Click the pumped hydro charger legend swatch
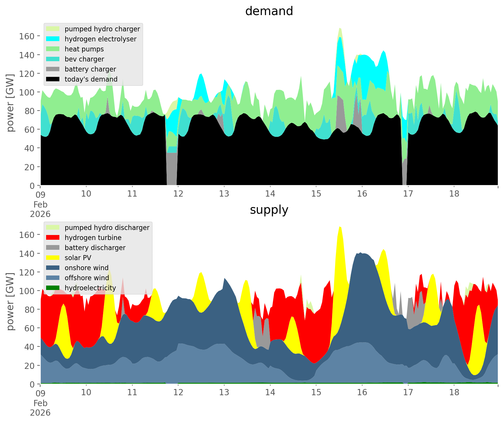The image size is (504, 423). (x=53, y=29)
